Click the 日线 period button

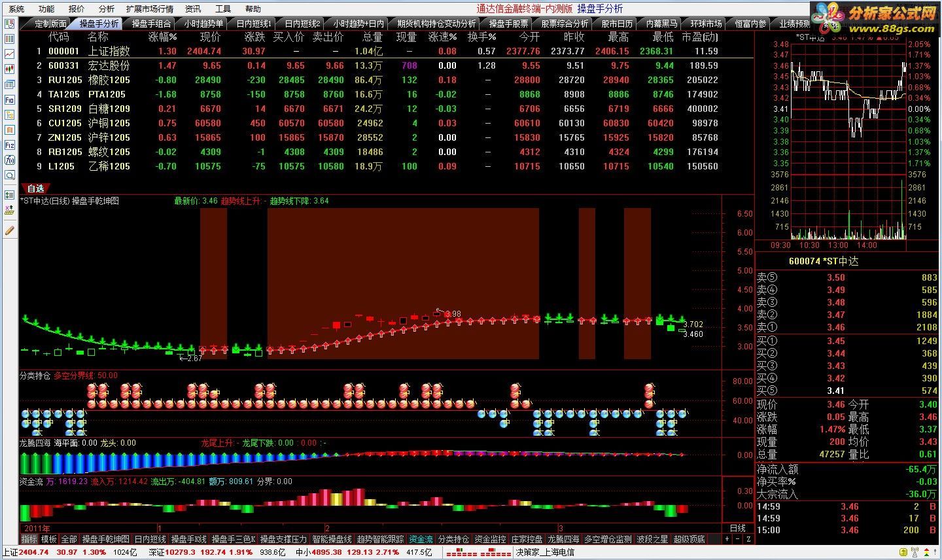click(737, 528)
